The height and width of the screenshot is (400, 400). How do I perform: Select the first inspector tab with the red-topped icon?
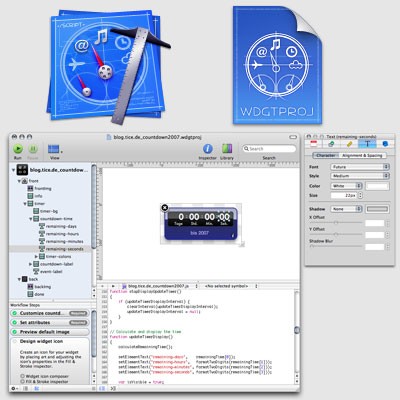(314, 144)
